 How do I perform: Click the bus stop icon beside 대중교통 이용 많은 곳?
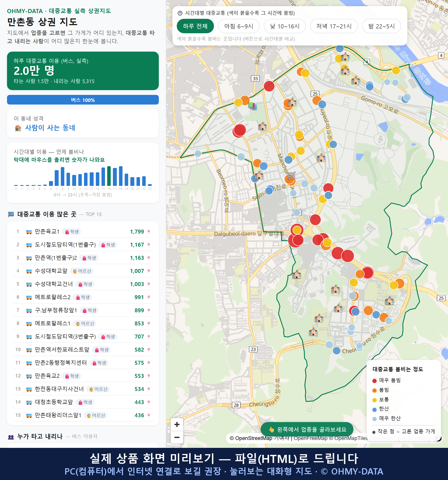click(11, 214)
